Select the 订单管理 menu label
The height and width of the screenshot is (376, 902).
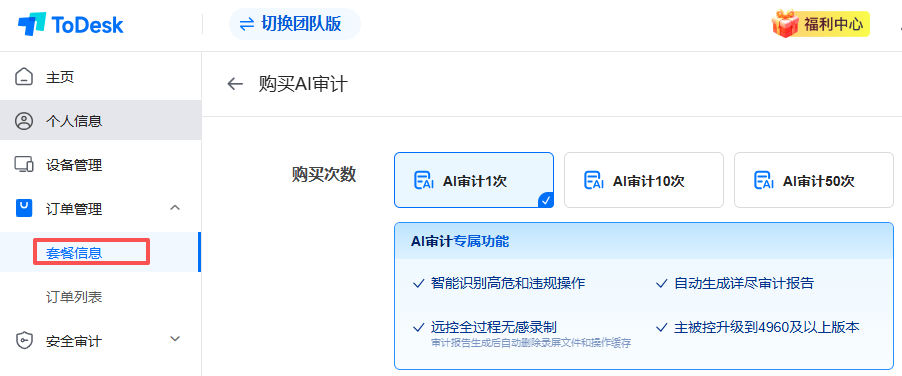coord(74,209)
